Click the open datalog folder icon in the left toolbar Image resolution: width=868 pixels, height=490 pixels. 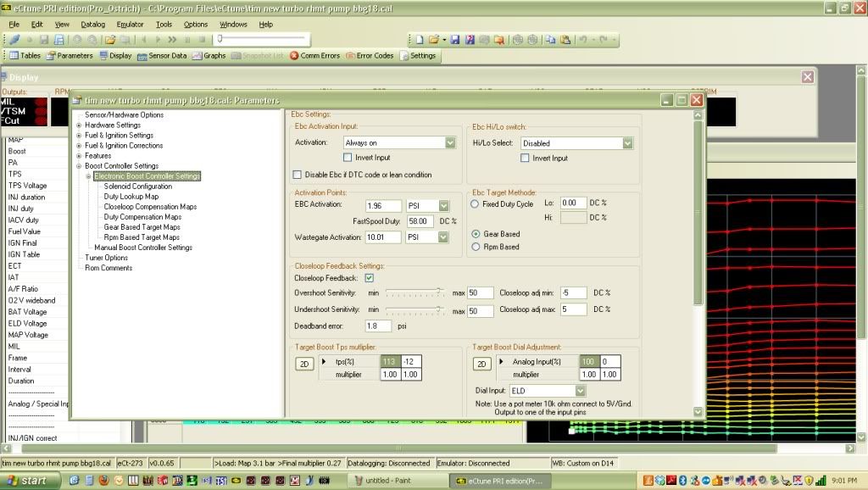coord(110,39)
